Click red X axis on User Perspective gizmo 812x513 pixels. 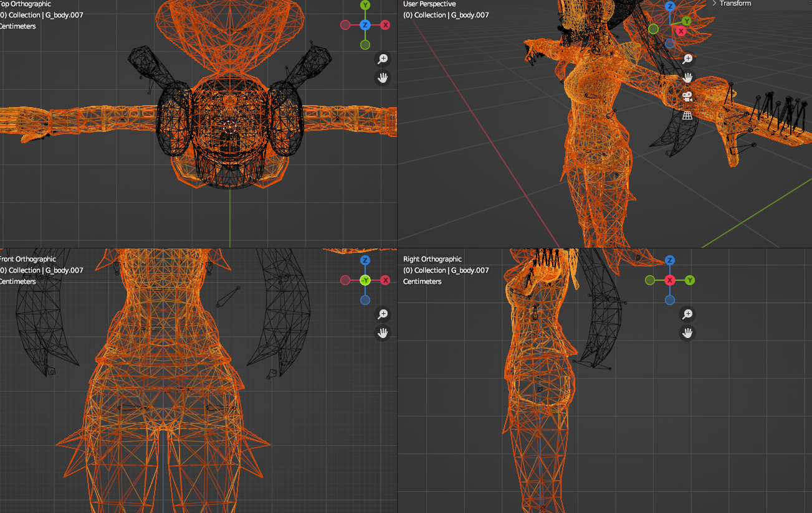(x=681, y=31)
